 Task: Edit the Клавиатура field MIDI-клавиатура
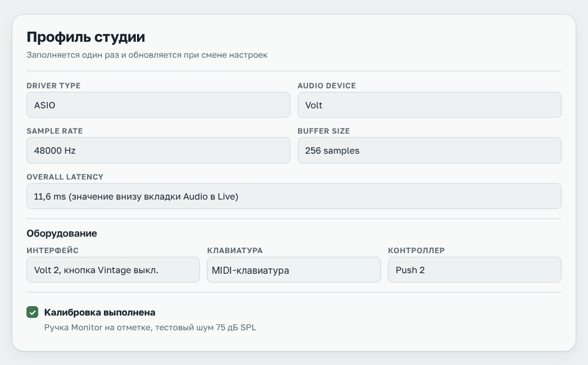[294, 270]
